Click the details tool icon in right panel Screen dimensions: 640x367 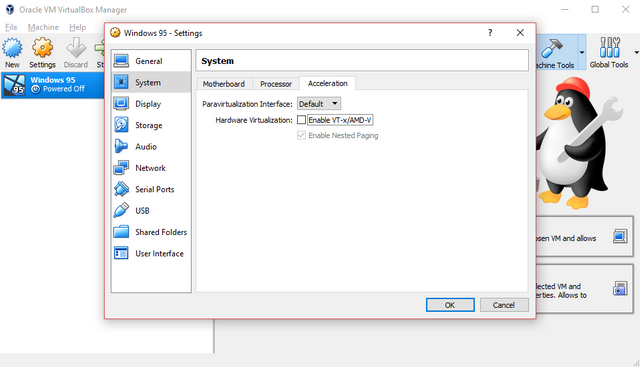[x=620, y=236]
